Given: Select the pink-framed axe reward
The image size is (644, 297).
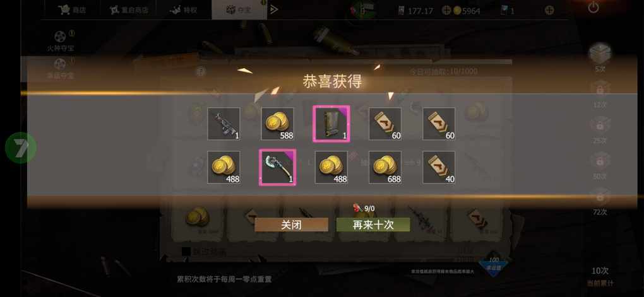Looking at the screenshot, I should pos(278,167).
